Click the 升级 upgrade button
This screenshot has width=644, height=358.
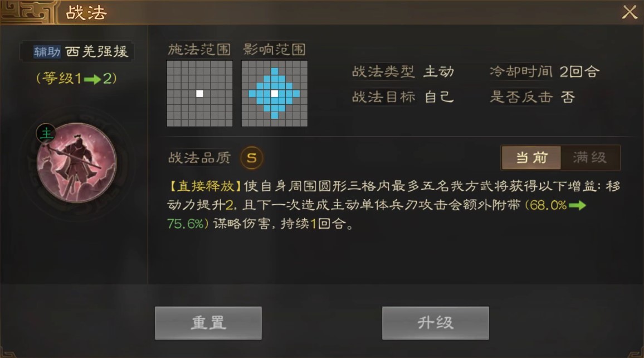coord(435,323)
